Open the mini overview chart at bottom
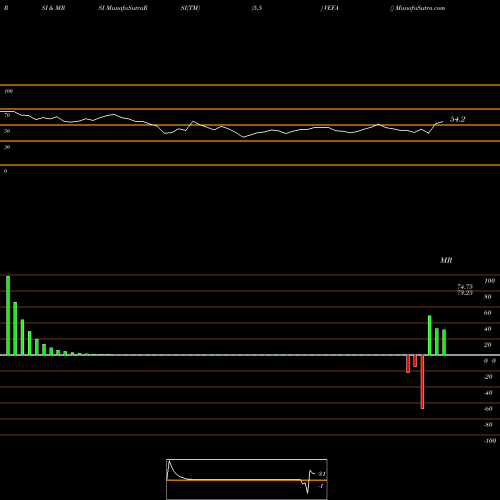Screen dimensions: 500x500 (247, 479)
